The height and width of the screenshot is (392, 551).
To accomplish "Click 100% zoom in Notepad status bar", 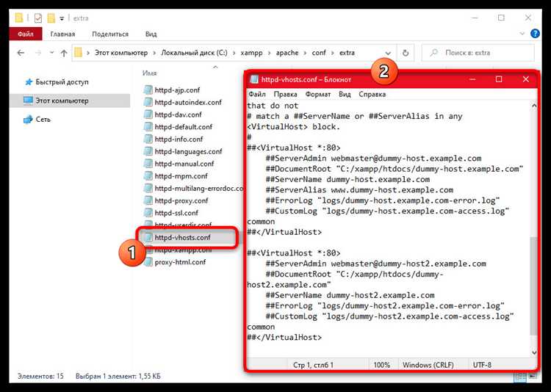I will (x=381, y=365).
